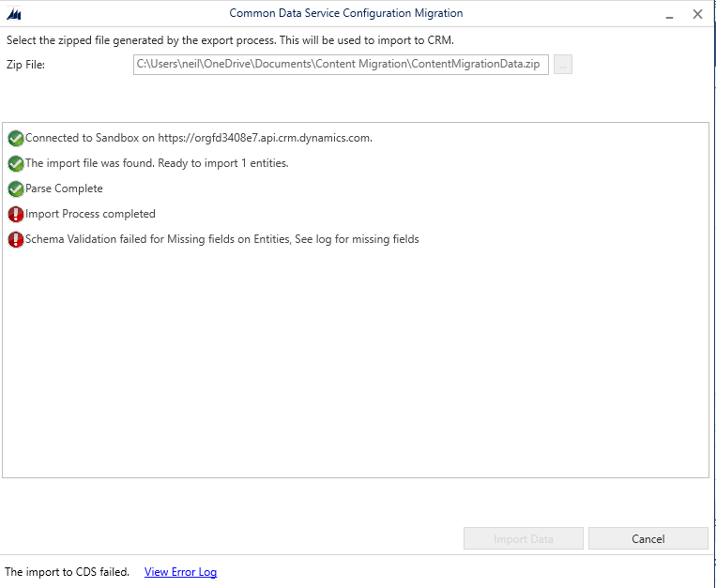Click red error icon beside Schema Validation failed
The image size is (716, 588).
[x=15, y=240]
